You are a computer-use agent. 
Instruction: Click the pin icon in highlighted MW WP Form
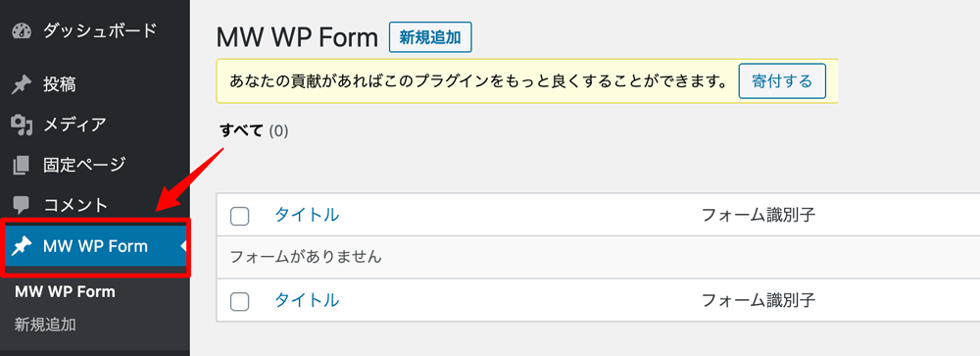22,246
